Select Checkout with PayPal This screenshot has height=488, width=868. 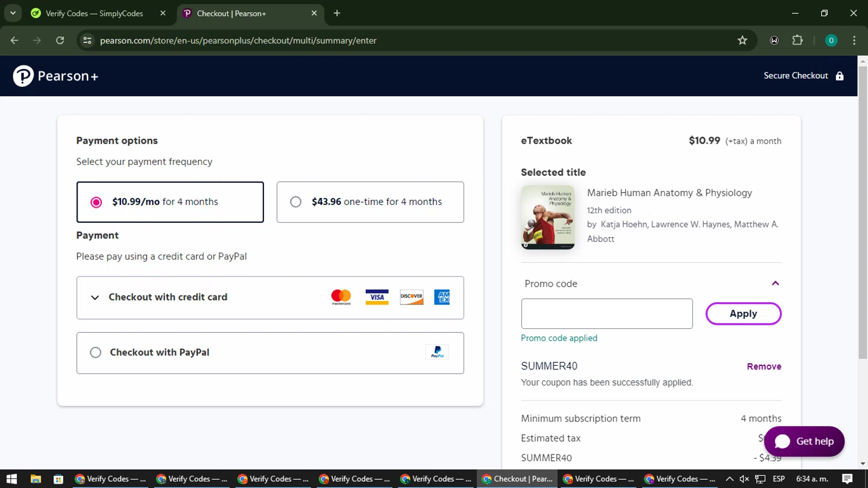coord(270,353)
